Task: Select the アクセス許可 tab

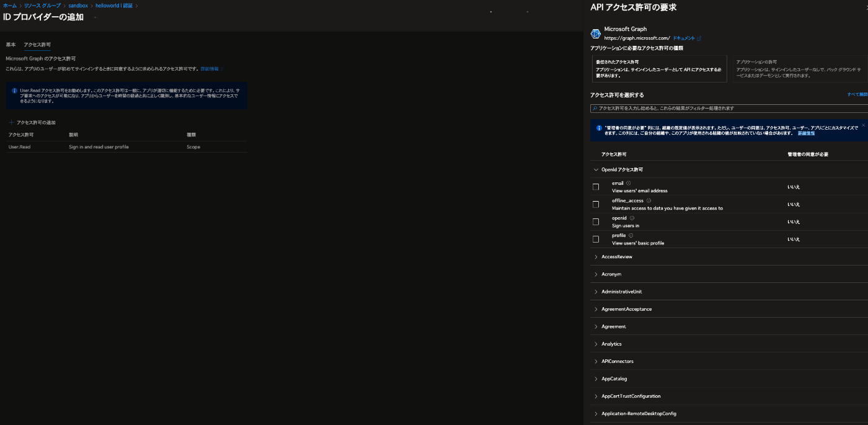Action: click(x=37, y=45)
